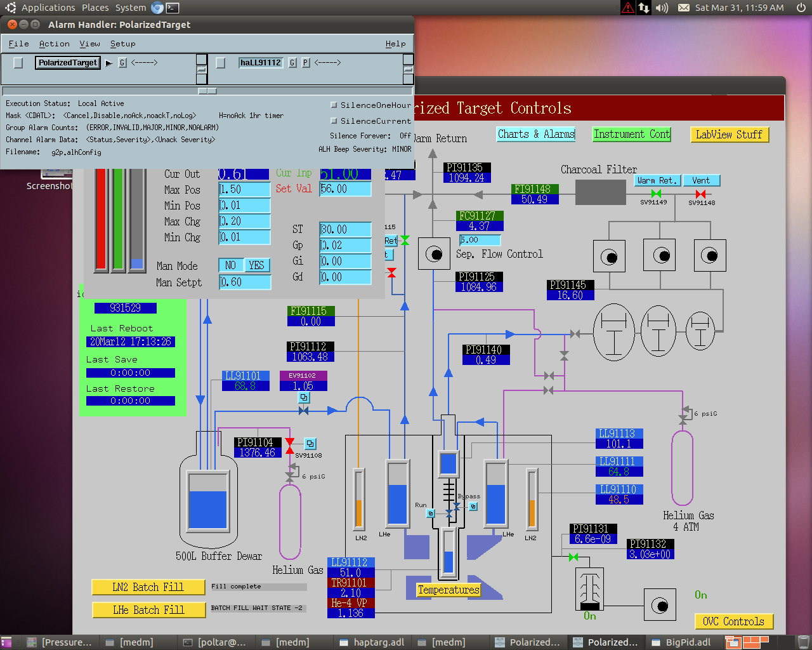
Task: Click the Vent button
Action: click(x=701, y=181)
